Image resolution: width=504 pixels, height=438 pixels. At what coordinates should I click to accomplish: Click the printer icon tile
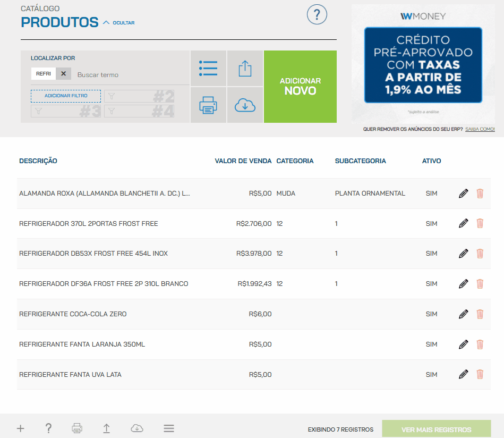click(208, 105)
